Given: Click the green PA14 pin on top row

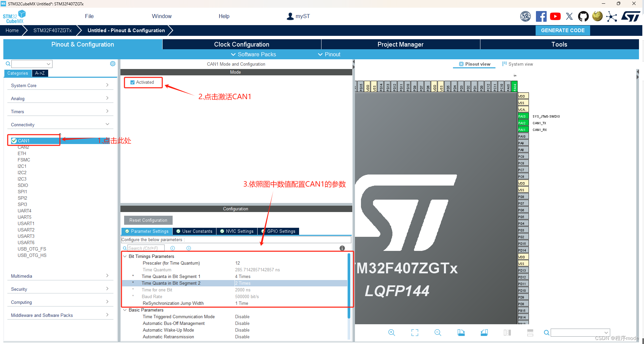Looking at the screenshot, I should [515, 86].
